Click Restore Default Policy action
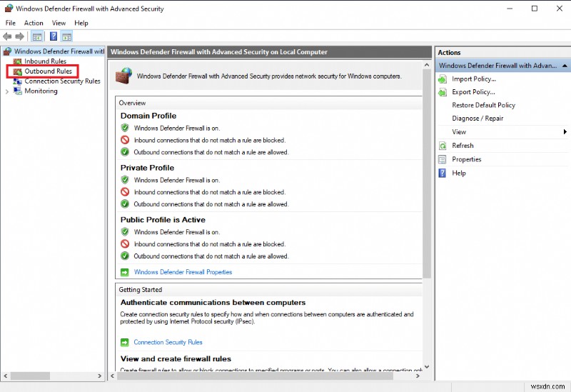Image resolution: width=571 pixels, height=392 pixels. pyautogui.click(x=483, y=105)
